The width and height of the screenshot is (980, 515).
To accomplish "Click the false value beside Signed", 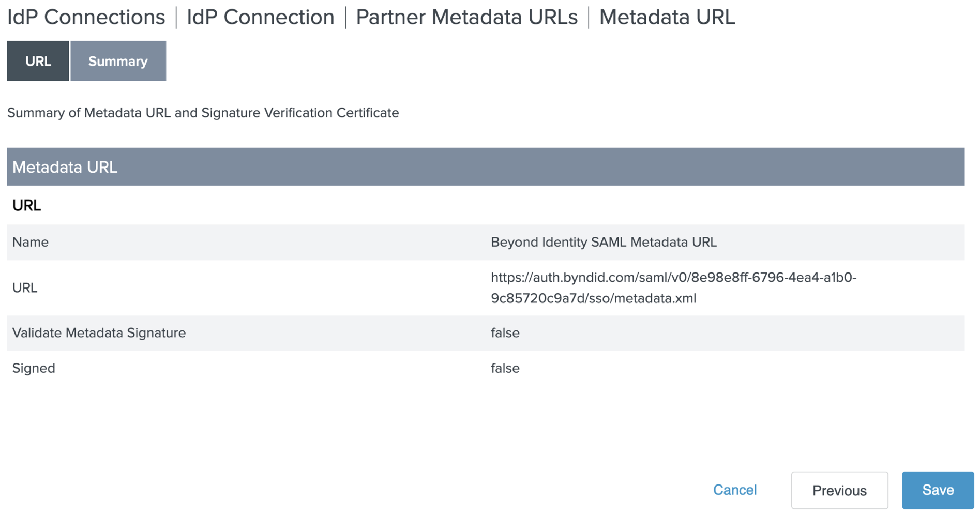I will click(x=505, y=368).
